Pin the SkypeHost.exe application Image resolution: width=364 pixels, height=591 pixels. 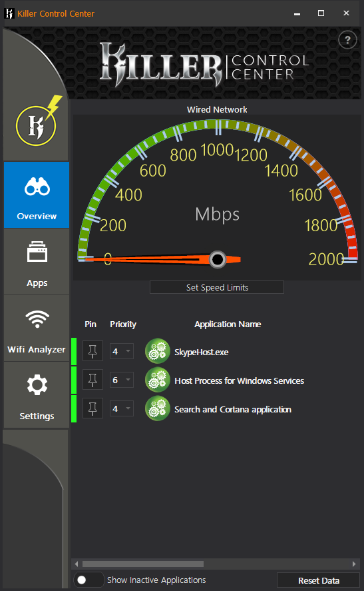(92, 351)
